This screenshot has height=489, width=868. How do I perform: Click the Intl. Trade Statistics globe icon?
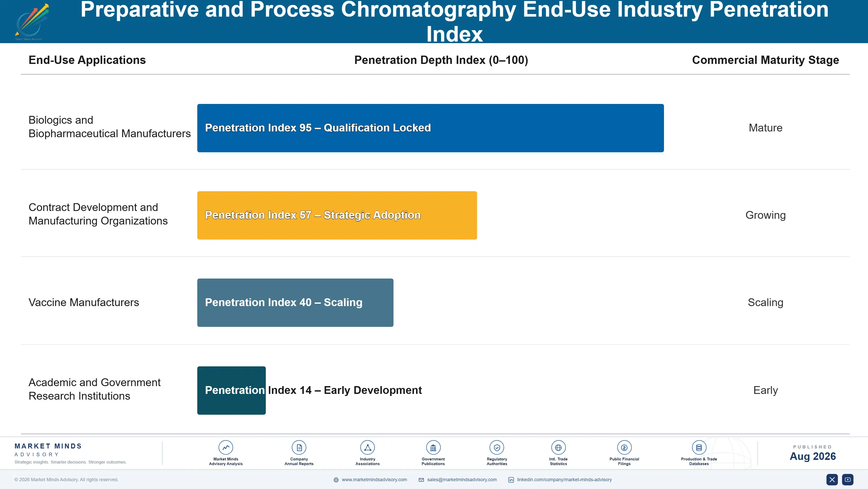click(x=558, y=447)
